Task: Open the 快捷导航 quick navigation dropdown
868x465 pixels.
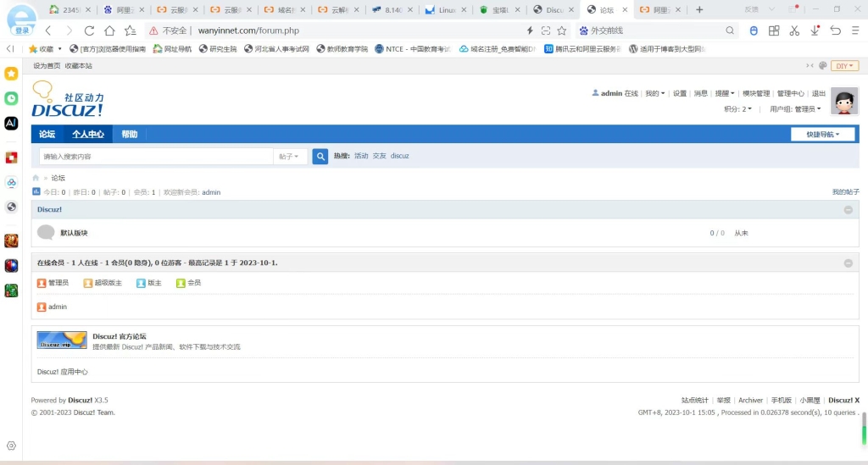Action: [822, 135]
